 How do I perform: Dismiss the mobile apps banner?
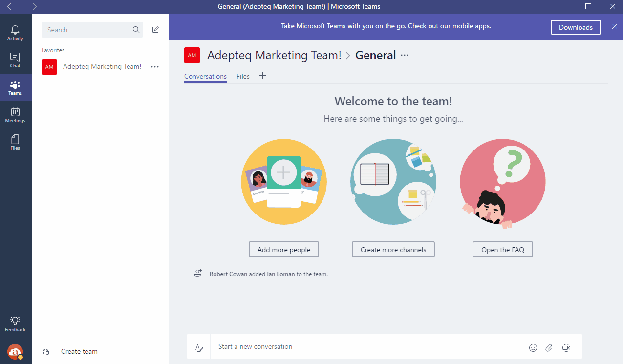615,26
